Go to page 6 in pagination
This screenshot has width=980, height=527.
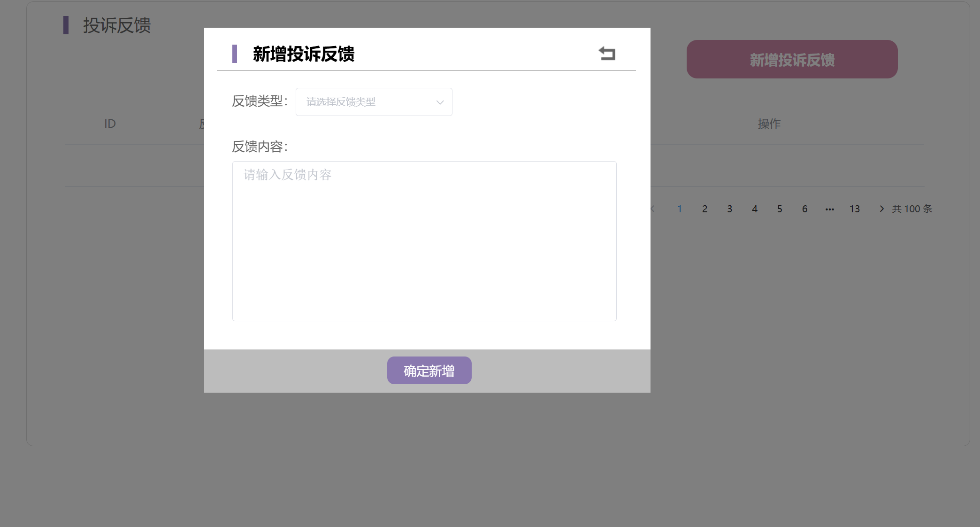tap(804, 209)
